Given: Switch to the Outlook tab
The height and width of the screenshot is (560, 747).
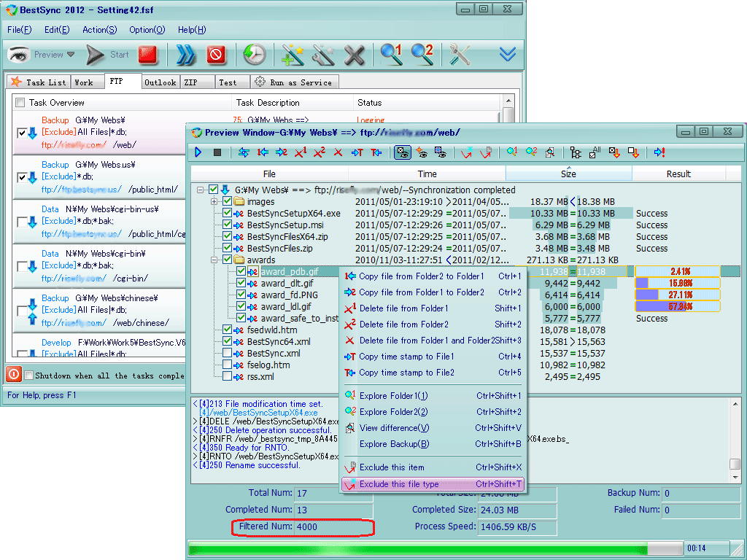Looking at the screenshot, I should pyautogui.click(x=160, y=82).
